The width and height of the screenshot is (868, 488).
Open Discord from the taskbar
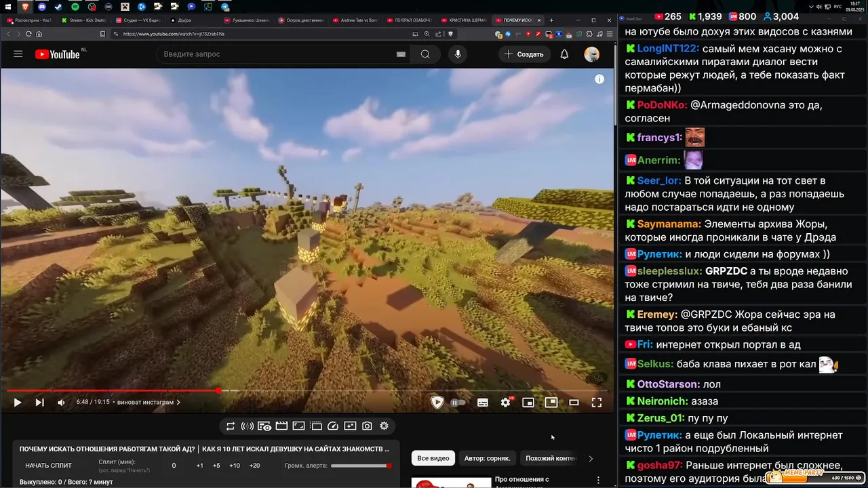41,6
